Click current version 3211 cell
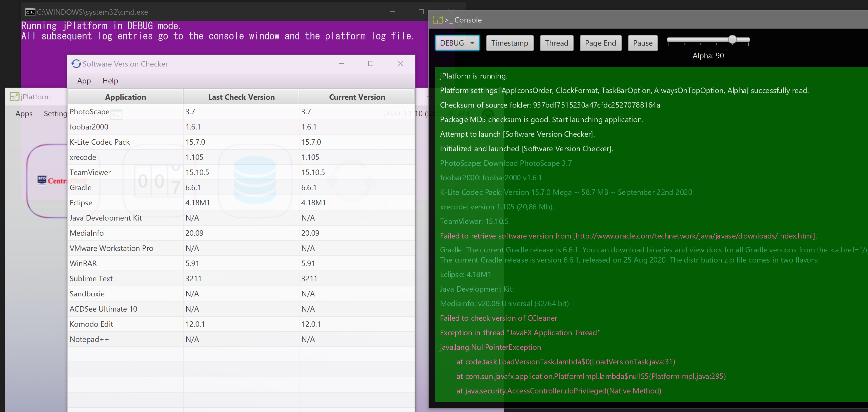 pos(357,278)
